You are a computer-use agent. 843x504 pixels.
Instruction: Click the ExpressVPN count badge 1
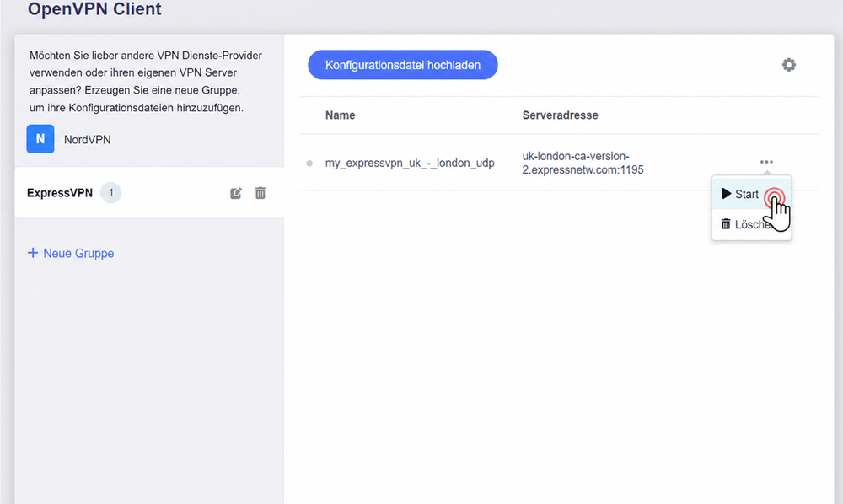point(110,193)
